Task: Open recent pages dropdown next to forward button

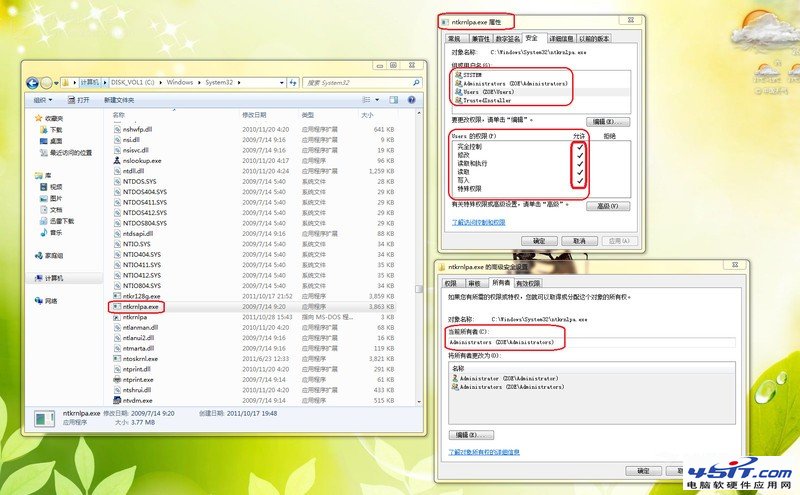Action: (56, 83)
